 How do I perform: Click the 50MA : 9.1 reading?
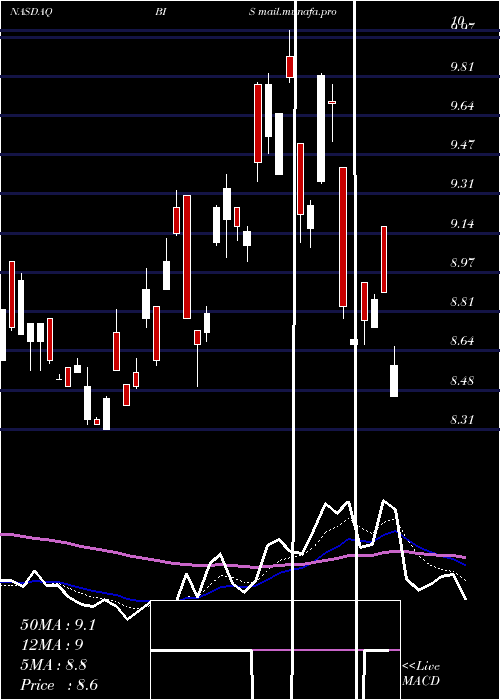(58, 625)
